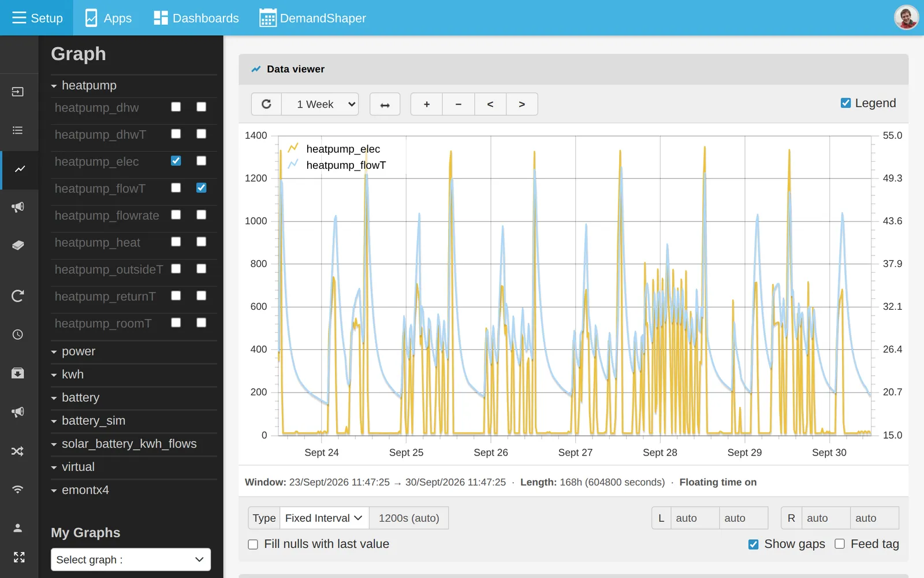Click the horizontal double-arrow fit button
Viewport: 924px width, 578px height.
385,104
